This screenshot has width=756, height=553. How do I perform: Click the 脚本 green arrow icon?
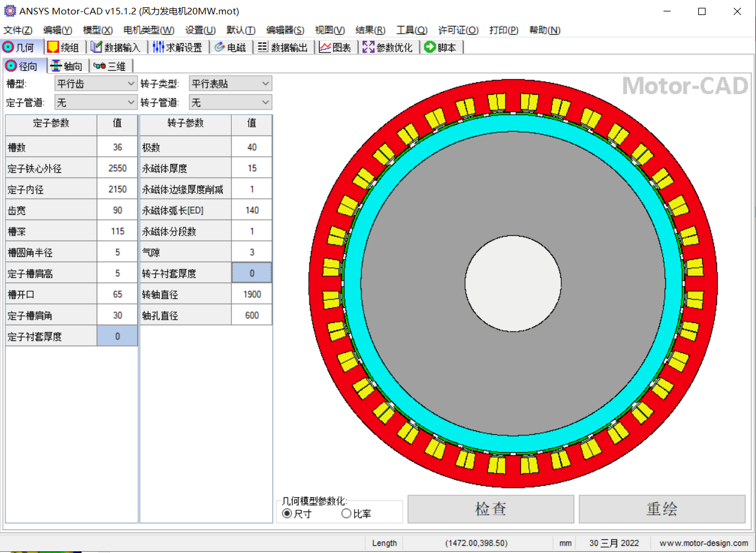430,47
